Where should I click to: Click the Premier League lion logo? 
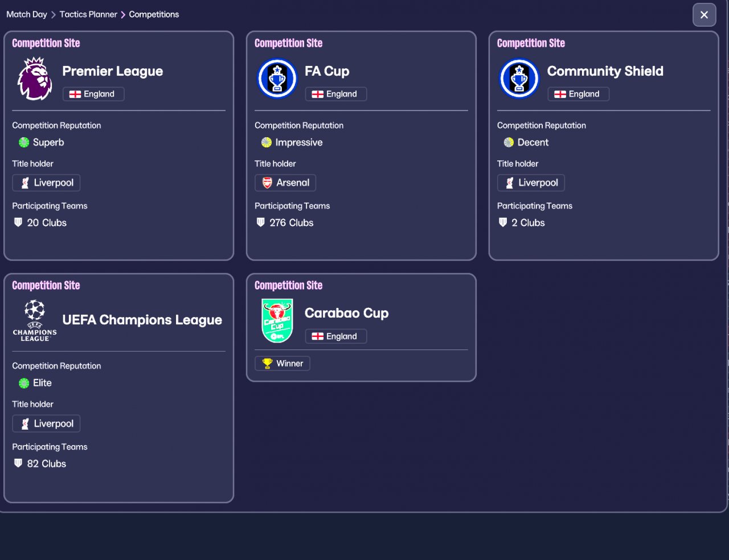pyautogui.click(x=35, y=79)
